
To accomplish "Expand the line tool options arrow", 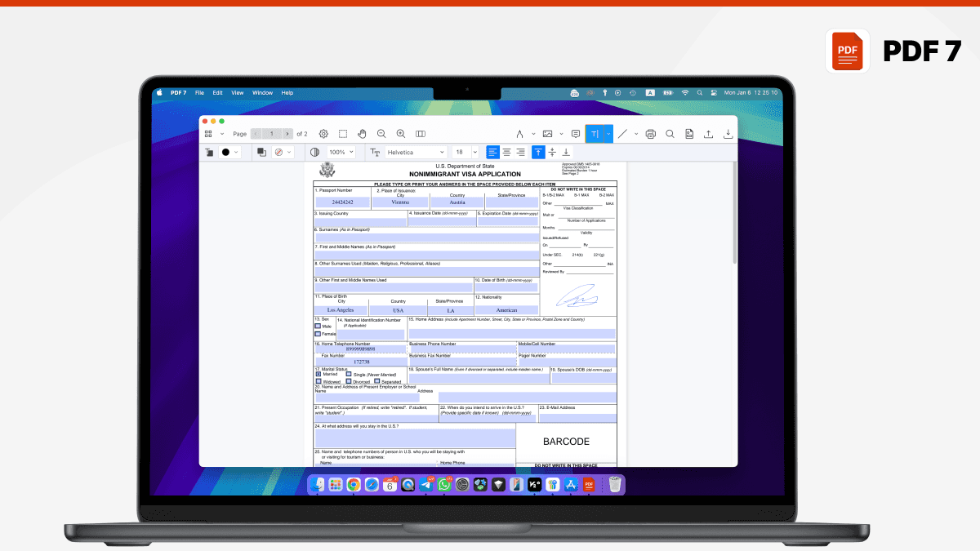I will 636,134.
